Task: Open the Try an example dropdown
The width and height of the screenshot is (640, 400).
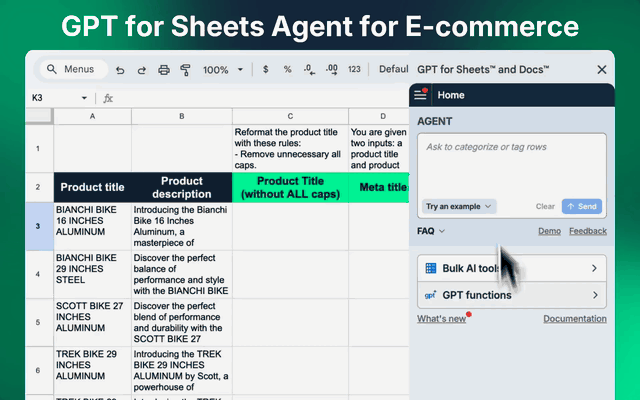Action: (x=458, y=207)
